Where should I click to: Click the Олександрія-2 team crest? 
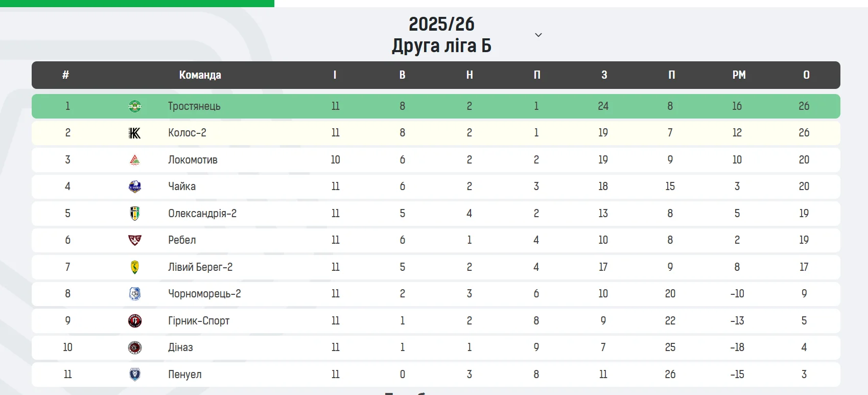[135, 214]
